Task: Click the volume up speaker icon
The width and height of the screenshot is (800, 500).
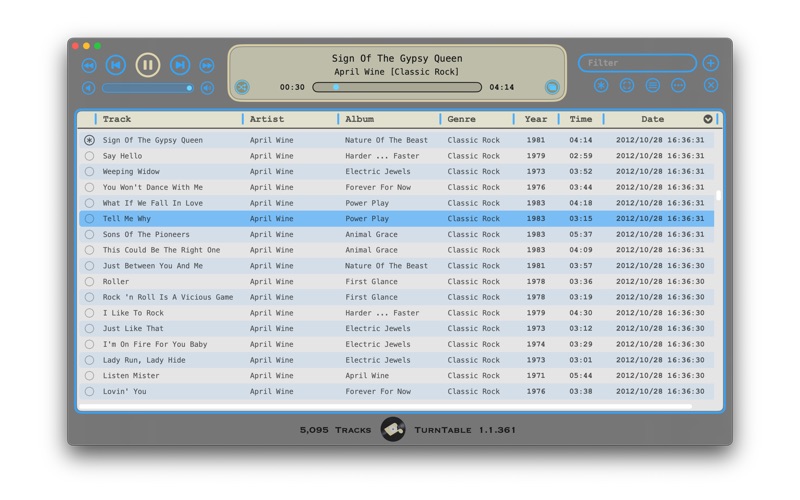Action: pyautogui.click(x=207, y=88)
